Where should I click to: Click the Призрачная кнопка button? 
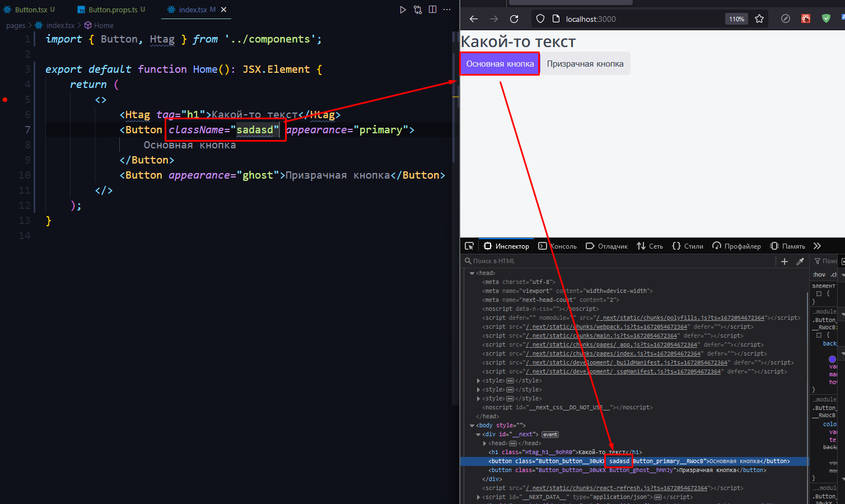click(585, 64)
